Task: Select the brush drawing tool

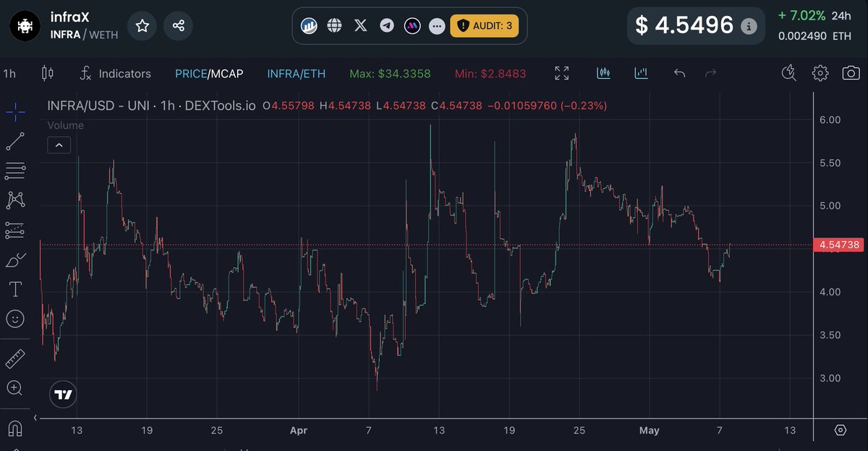Action: [x=15, y=259]
